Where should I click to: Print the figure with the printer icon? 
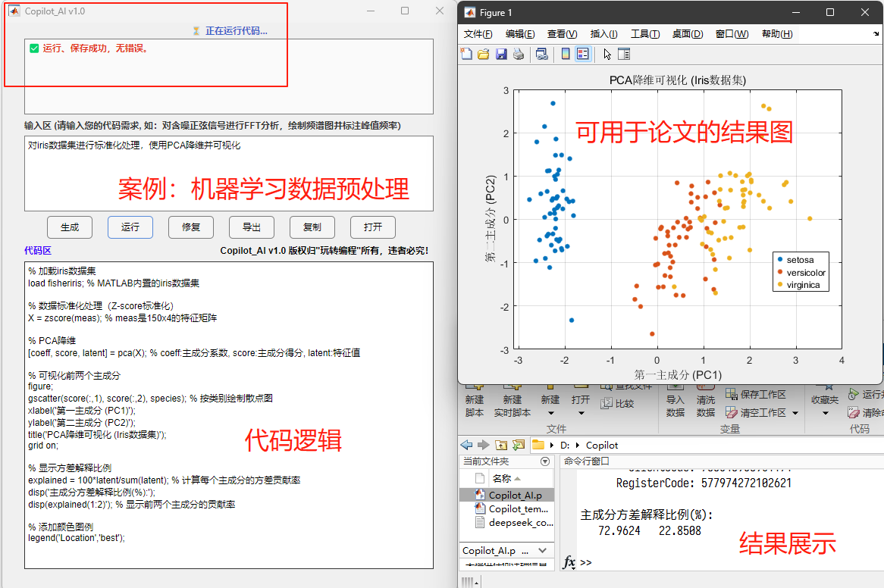click(519, 54)
